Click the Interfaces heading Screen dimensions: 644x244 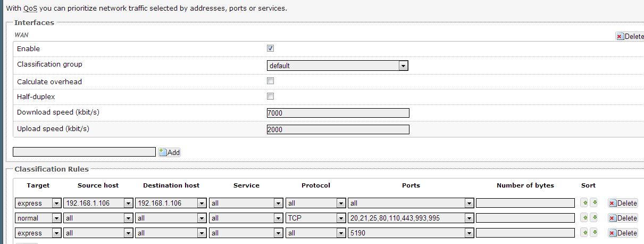[x=34, y=23]
